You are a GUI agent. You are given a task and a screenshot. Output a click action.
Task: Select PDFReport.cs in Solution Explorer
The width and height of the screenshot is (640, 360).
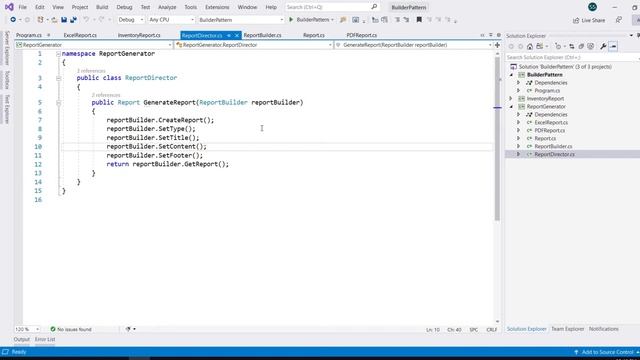click(x=549, y=131)
